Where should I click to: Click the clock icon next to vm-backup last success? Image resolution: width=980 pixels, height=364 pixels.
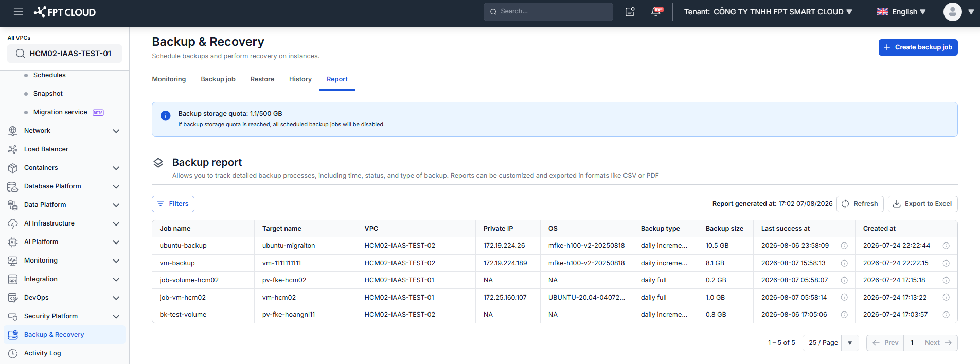[x=844, y=263]
